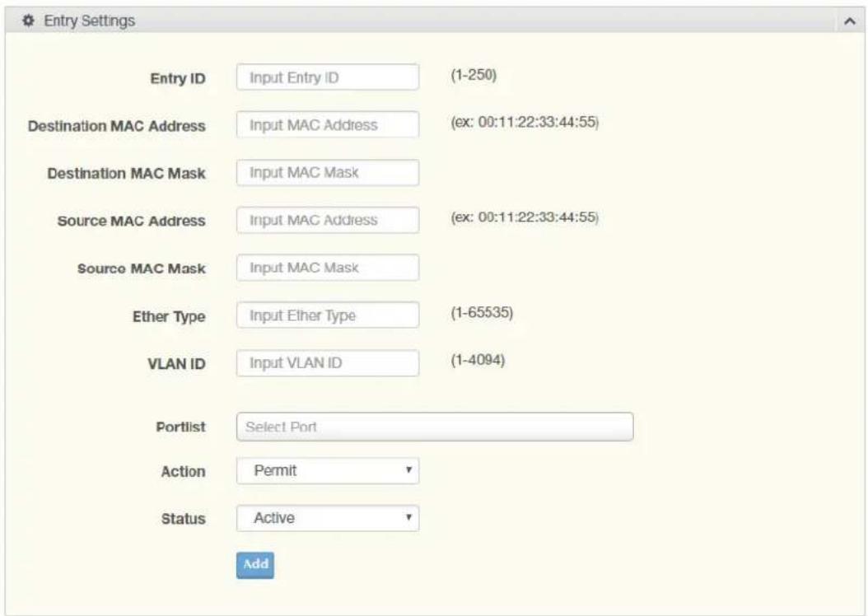Click the blue Add button
Viewport: 868px width, 616px height.
[x=255, y=565]
